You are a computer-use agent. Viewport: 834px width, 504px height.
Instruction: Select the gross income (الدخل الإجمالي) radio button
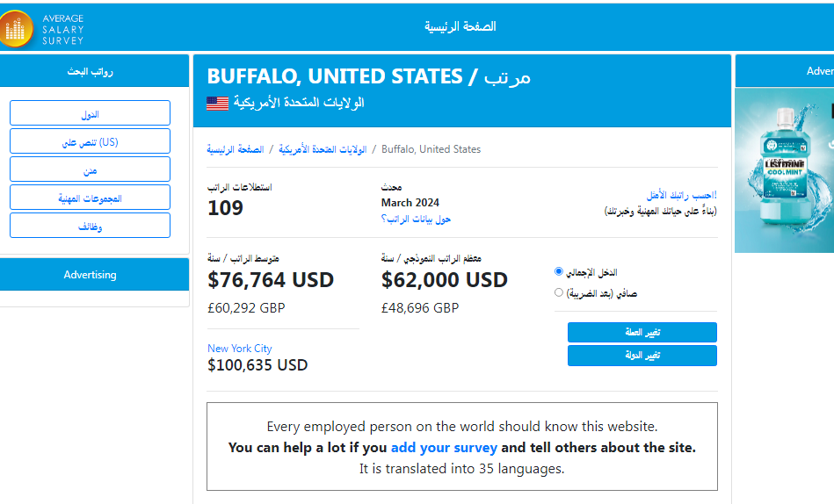(559, 272)
